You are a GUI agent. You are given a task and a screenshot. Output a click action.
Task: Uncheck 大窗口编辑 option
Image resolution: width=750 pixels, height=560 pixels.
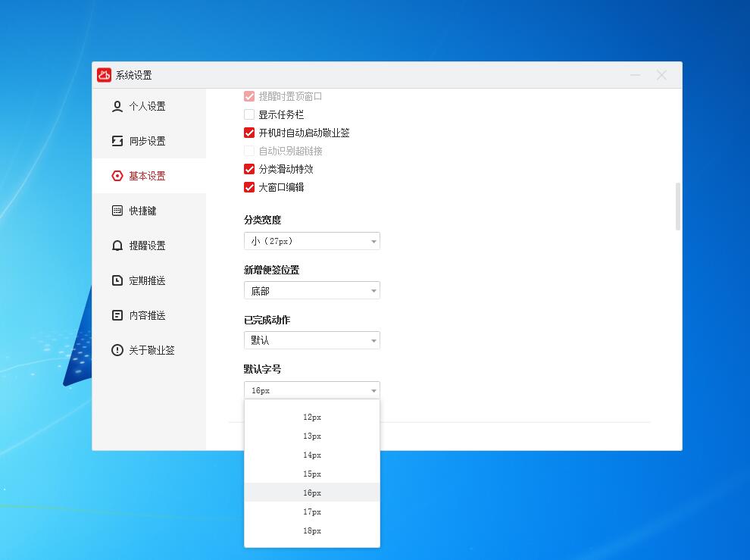(249, 187)
